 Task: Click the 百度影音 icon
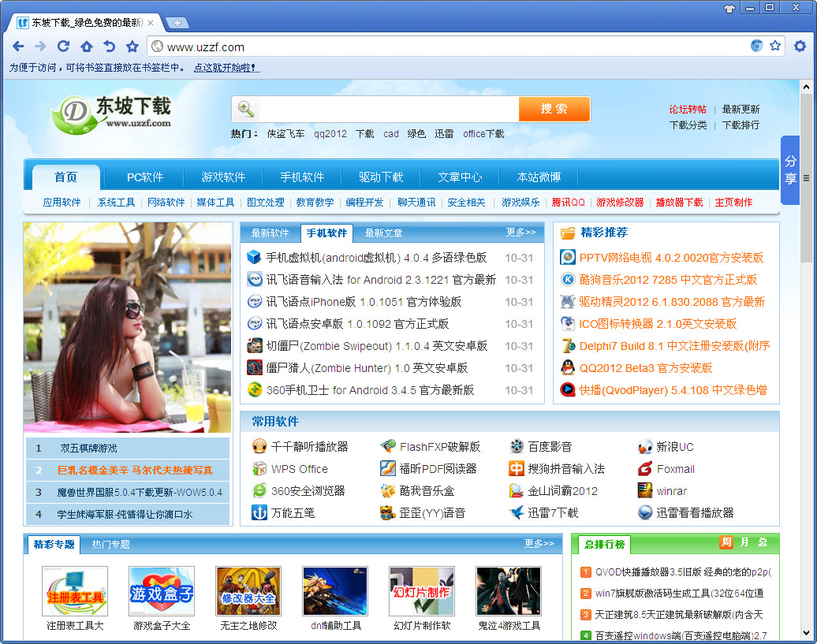(516, 446)
